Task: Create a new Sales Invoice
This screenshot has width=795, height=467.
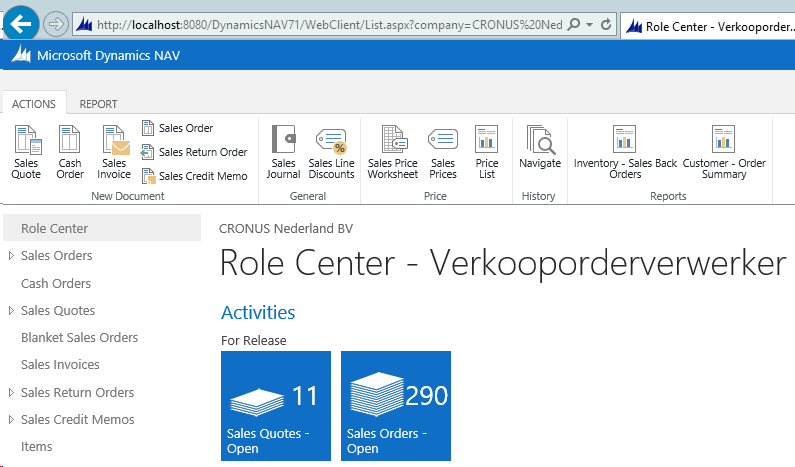Action: (114, 152)
